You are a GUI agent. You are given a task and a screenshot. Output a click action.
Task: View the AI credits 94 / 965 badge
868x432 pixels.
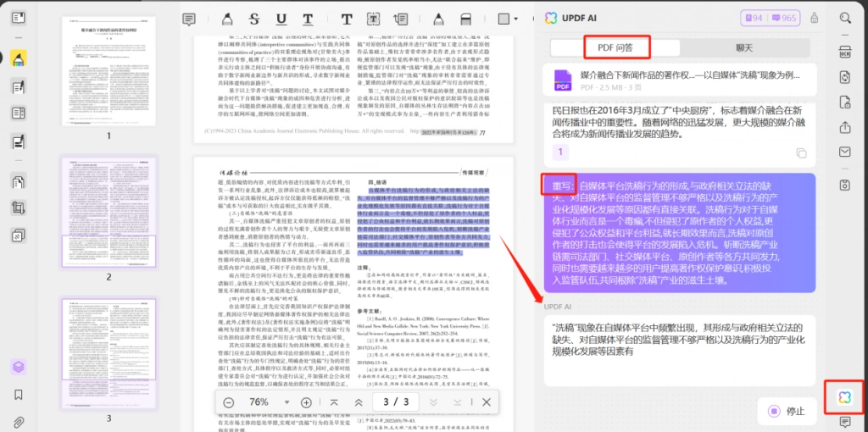coord(771,19)
